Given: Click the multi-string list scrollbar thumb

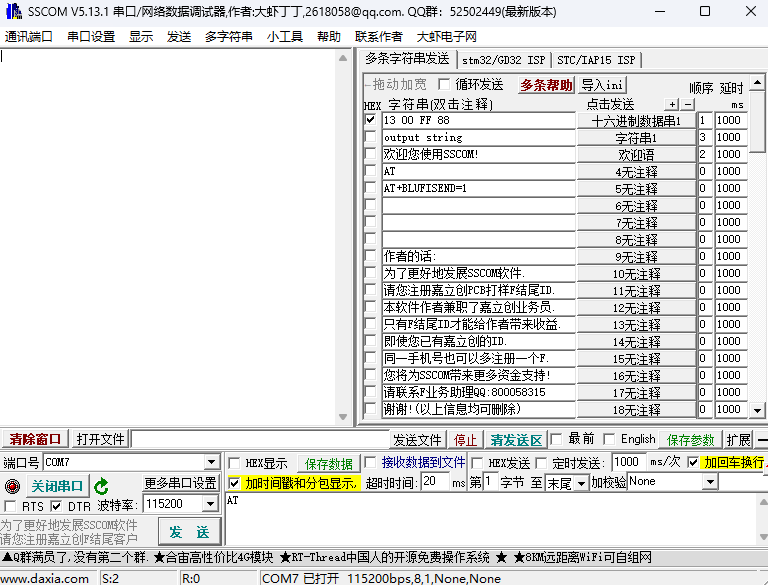Looking at the screenshot, I should click(x=757, y=122).
